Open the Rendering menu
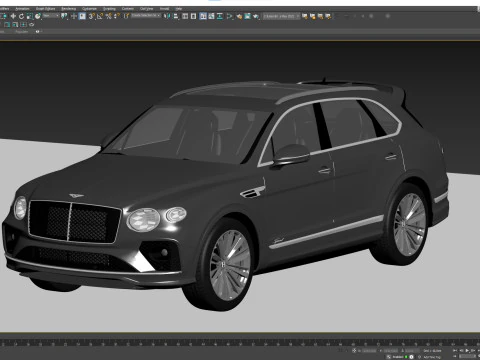This screenshot has width=480, height=360. (69, 9)
